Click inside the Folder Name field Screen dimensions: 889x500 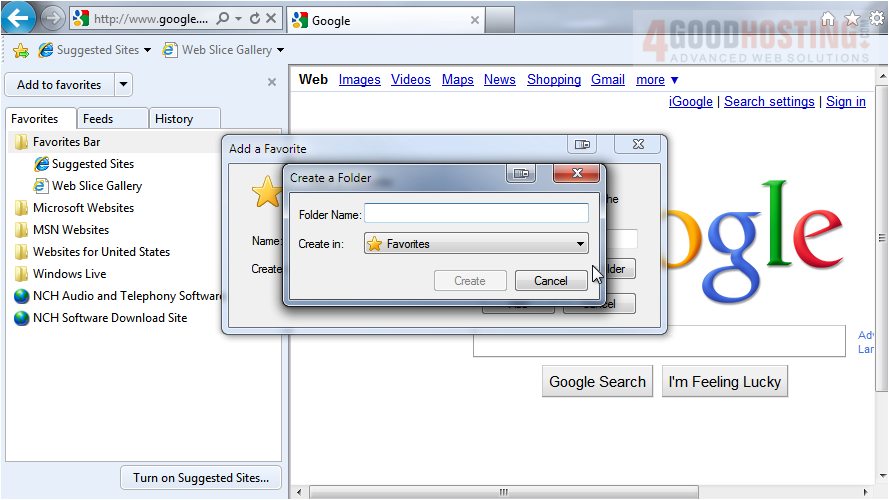pos(476,213)
